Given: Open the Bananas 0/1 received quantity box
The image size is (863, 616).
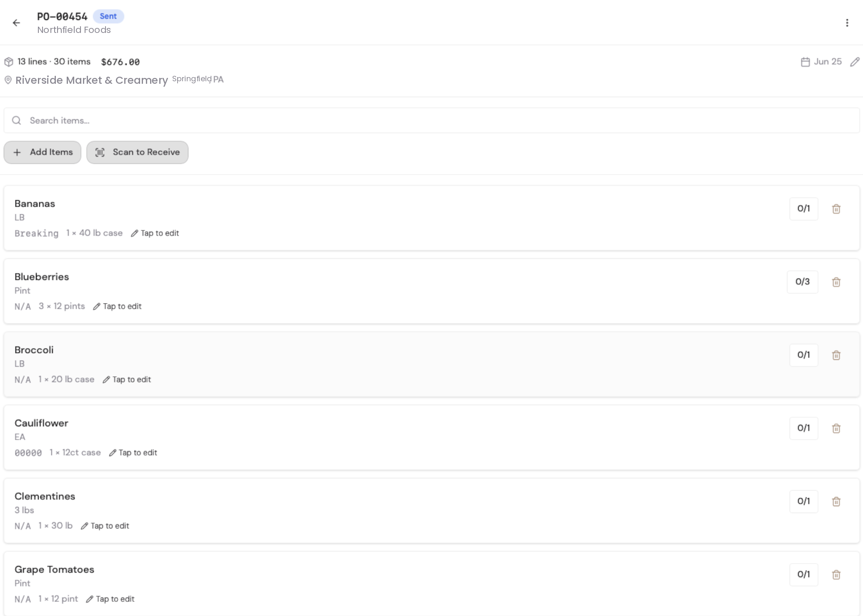Looking at the screenshot, I should coord(803,208).
